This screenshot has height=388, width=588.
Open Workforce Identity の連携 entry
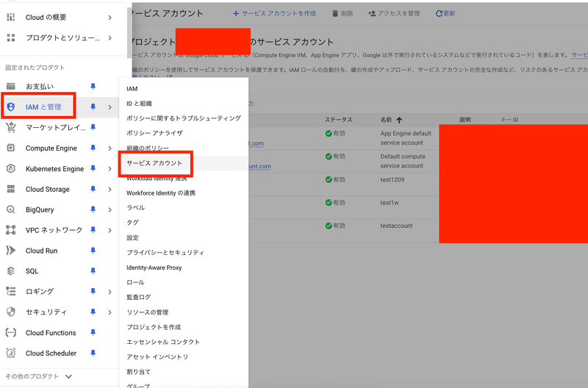click(161, 193)
